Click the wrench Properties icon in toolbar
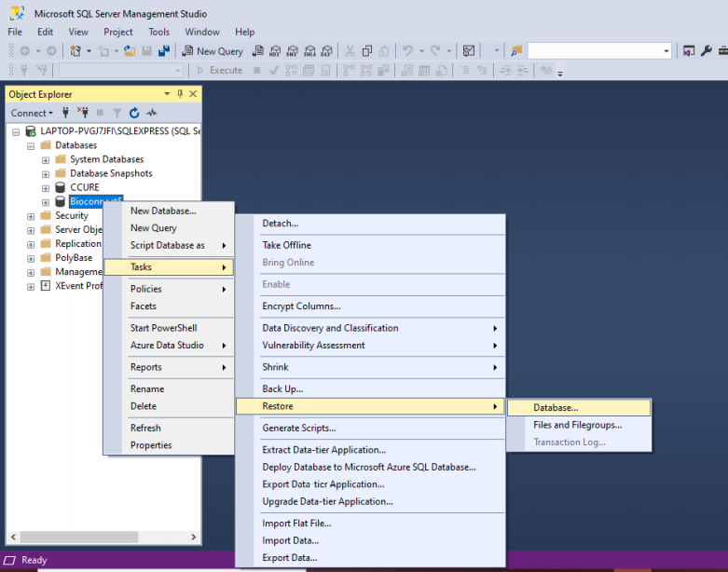728x572 pixels. pyautogui.click(x=707, y=51)
